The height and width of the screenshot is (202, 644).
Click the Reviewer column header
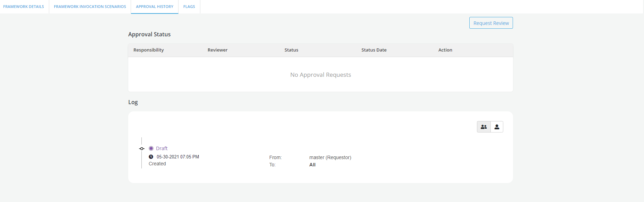click(x=217, y=50)
